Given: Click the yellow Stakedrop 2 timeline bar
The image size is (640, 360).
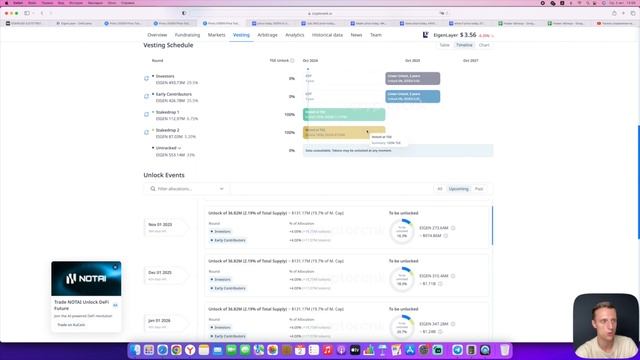Looking at the screenshot, I should (344, 132).
